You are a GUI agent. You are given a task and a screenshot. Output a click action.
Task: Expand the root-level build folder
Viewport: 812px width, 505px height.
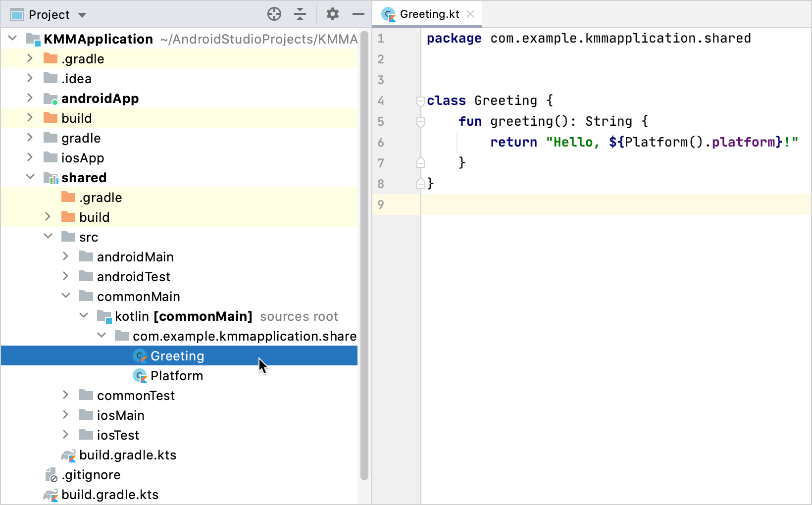[30, 118]
